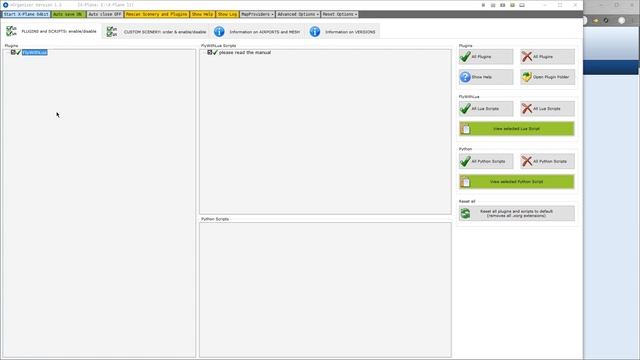This screenshot has height=360, width=640.
Task: Toggle the Auto save ON button
Action: (x=68, y=14)
